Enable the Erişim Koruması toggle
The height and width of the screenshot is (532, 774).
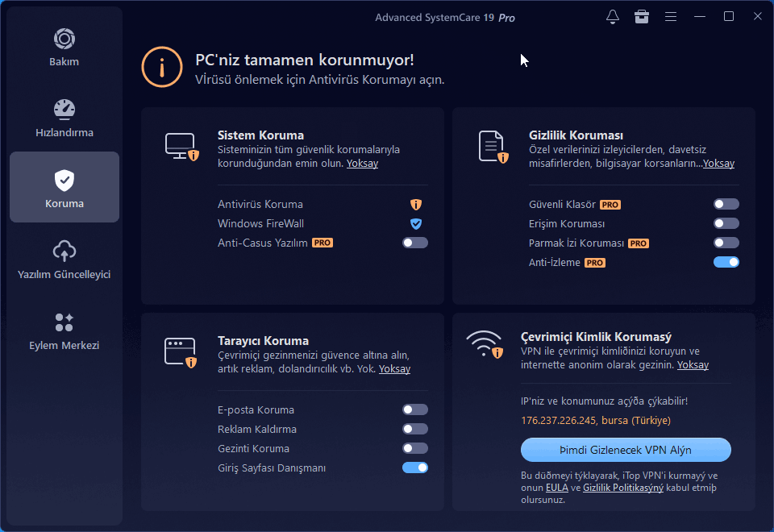point(726,223)
